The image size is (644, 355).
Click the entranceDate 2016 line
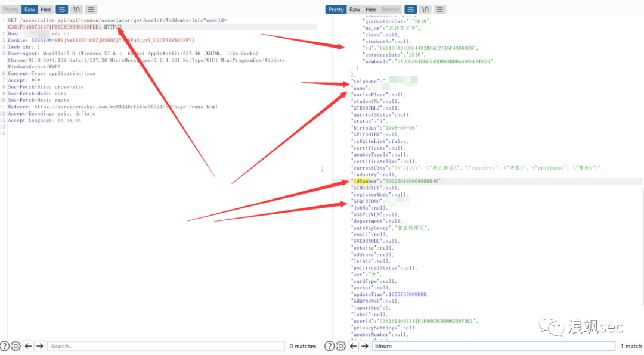coord(395,55)
